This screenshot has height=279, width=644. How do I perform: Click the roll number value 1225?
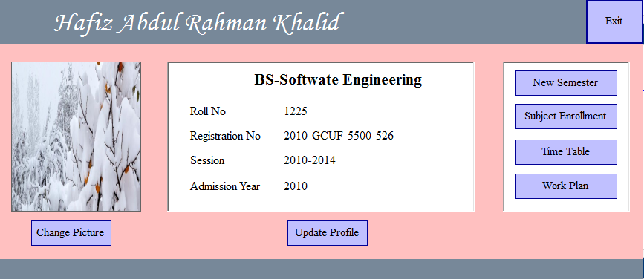[296, 111]
